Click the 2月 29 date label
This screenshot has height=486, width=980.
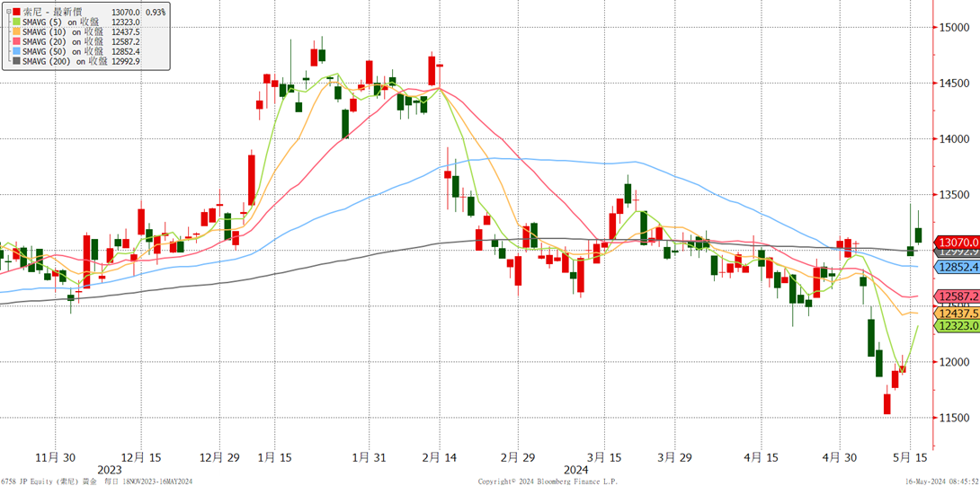[x=518, y=458]
